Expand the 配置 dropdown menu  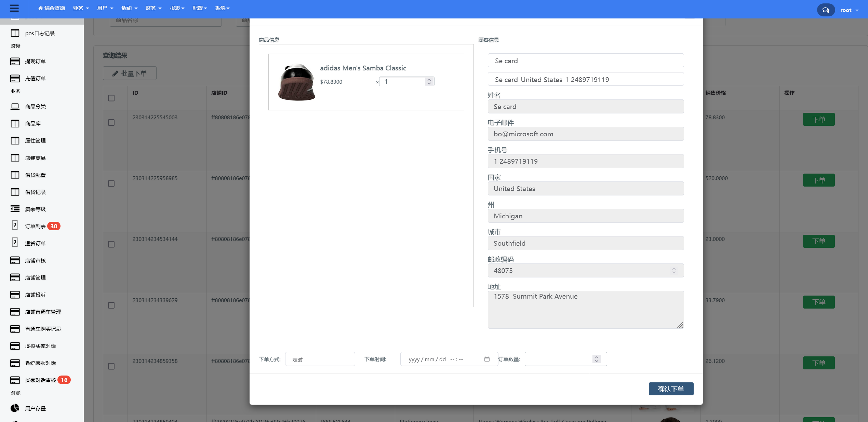pyautogui.click(x=199, y=8)
